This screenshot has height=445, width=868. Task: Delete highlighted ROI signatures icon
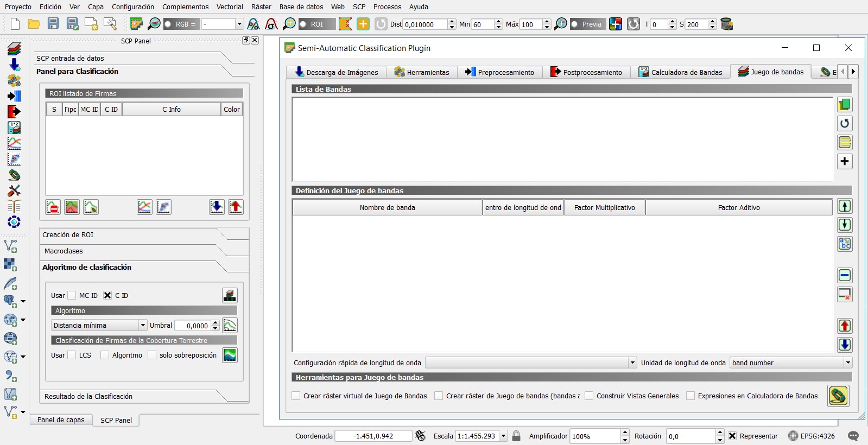point(53,207)
